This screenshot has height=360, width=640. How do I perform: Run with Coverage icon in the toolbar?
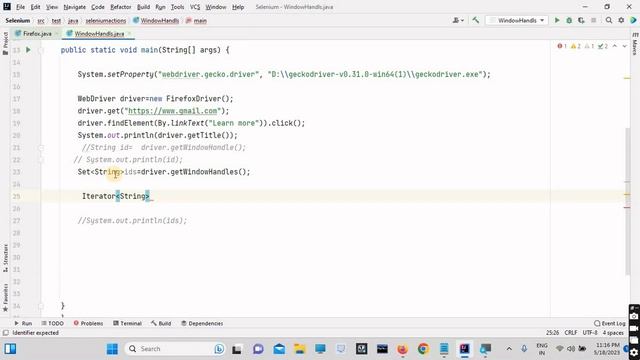581,20
